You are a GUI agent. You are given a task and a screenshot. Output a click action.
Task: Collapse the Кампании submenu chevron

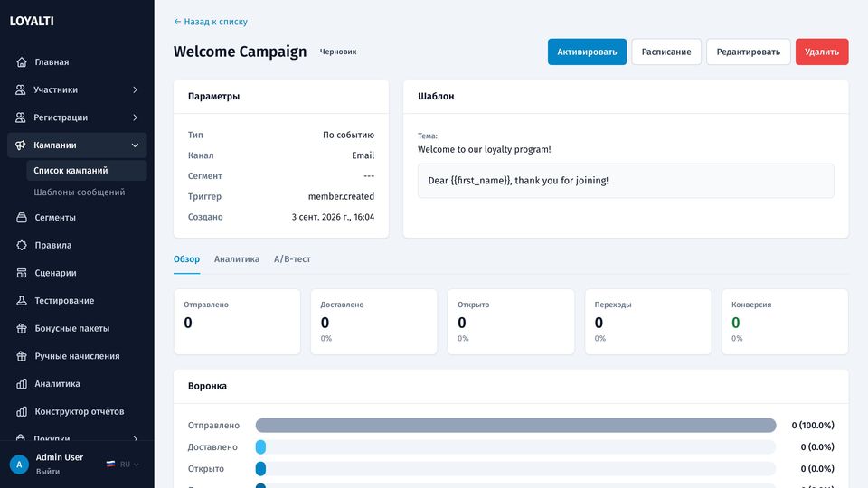pyautogui.click(x=135, y=145)
